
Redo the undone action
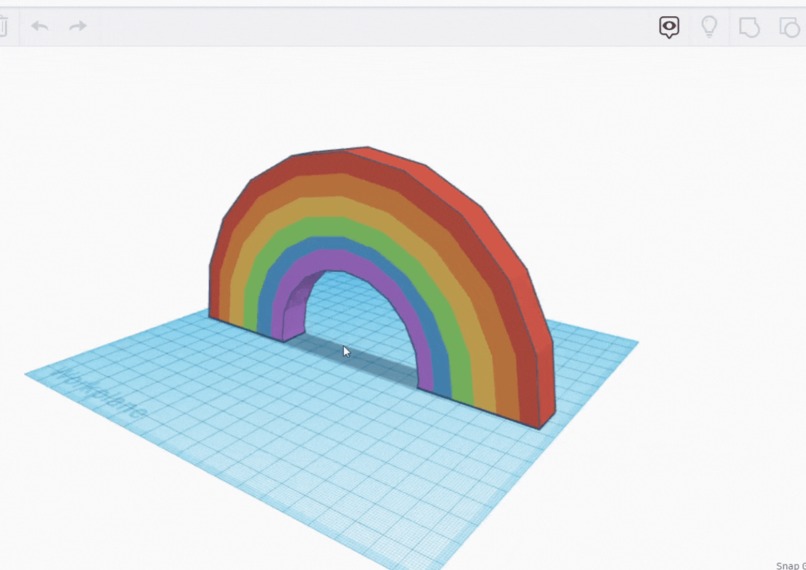78,26
